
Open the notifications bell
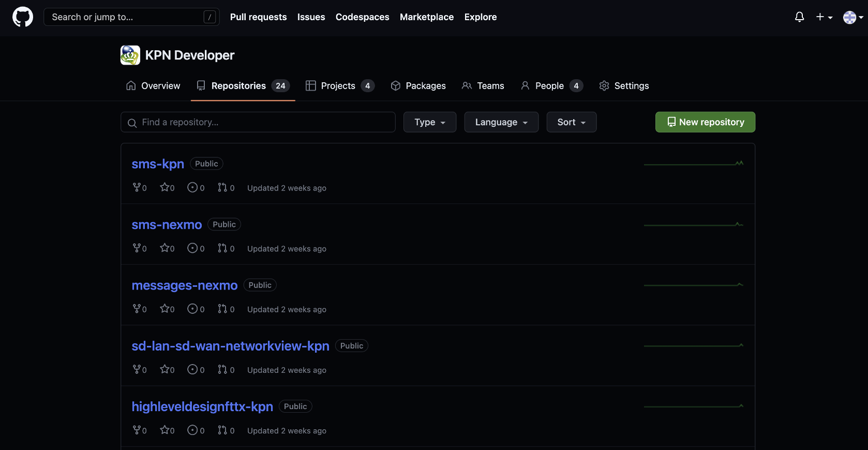pos(799,17)
